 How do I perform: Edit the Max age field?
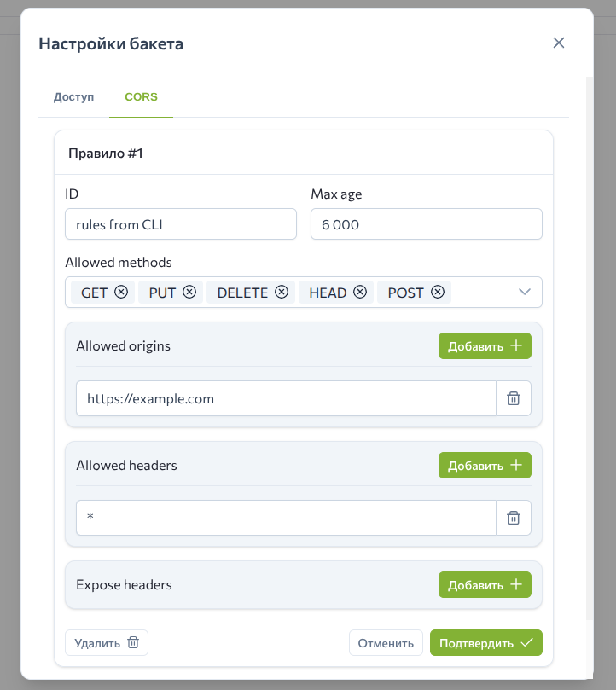tap(426, 225)
